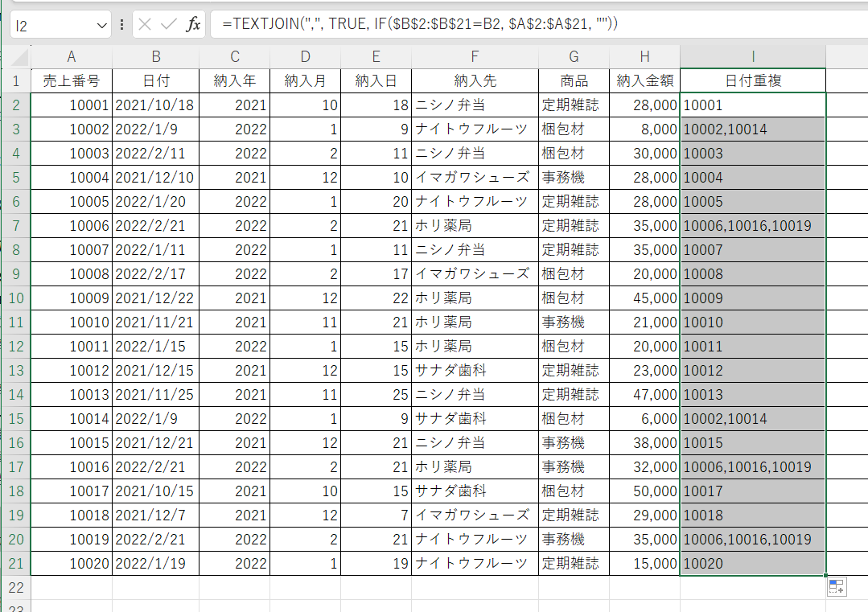Select column F header
The height and width of the screenshot is (612, 868).
475,56
